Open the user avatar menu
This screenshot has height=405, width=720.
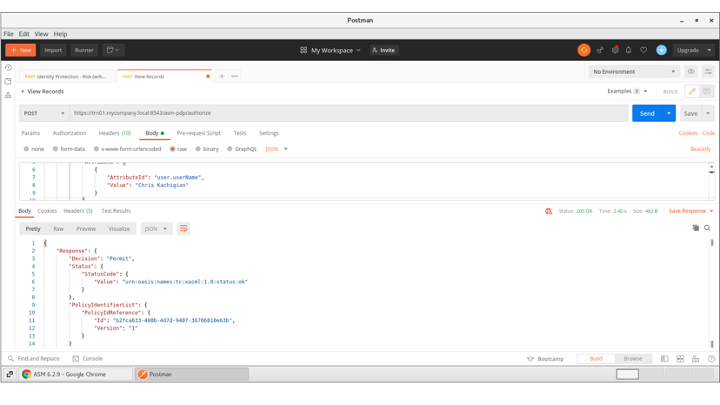point(661,50)
